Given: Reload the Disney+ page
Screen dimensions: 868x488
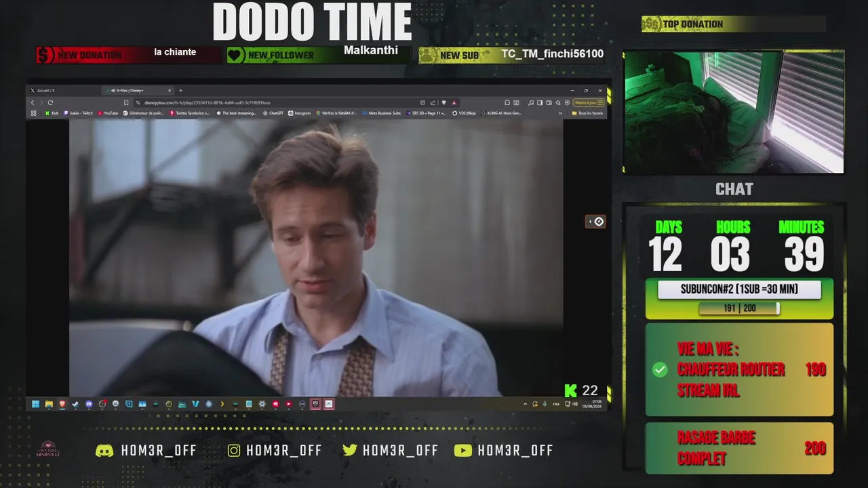Looking at the screenshot, I should point(50,102).
